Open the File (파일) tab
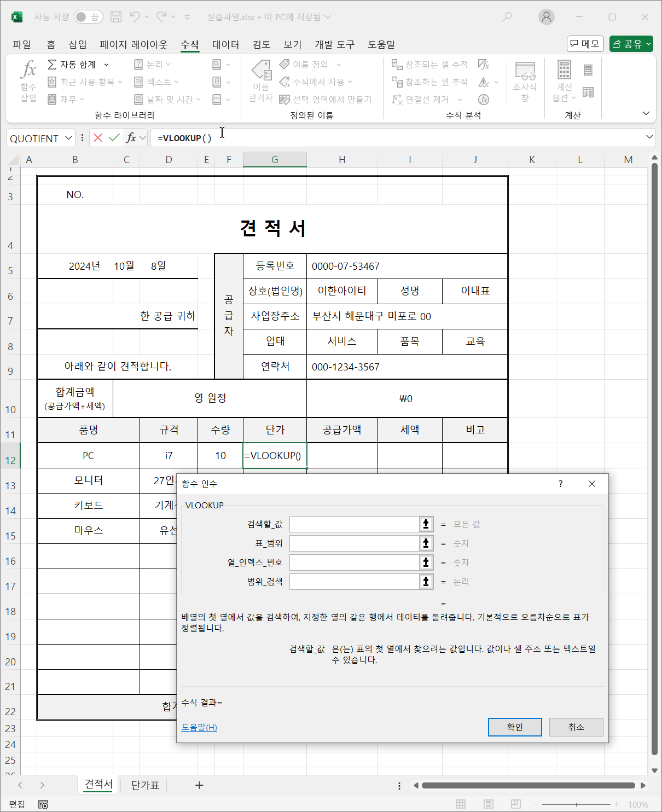The image size is (662, 812). pyautogui.click(x=22, y=44)
